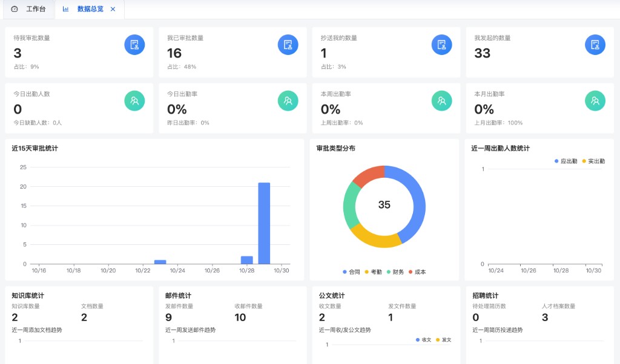Click the donut chart center total 35

[384, 204]
